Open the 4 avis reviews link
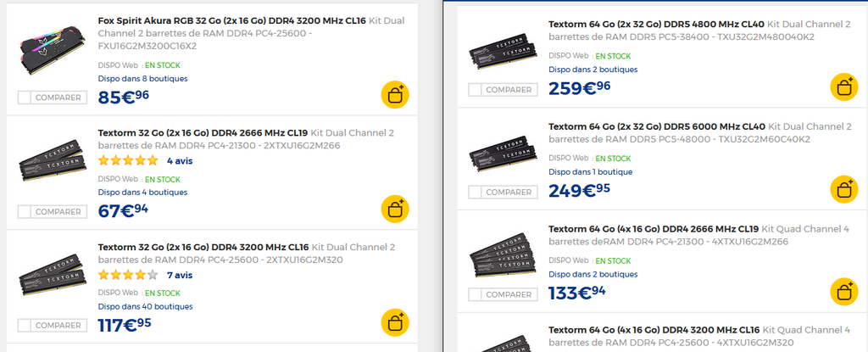The height and width of the screenshot is (352, 868). 180,161
